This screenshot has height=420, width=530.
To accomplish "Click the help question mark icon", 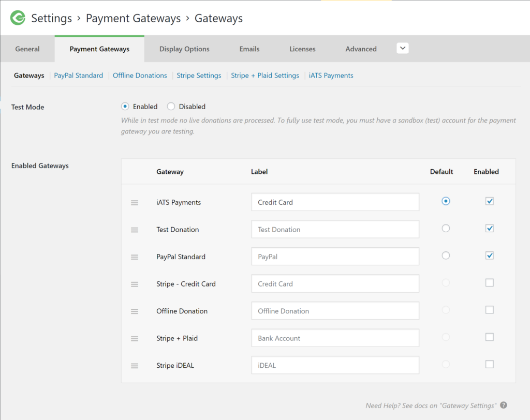I will 504,405.
